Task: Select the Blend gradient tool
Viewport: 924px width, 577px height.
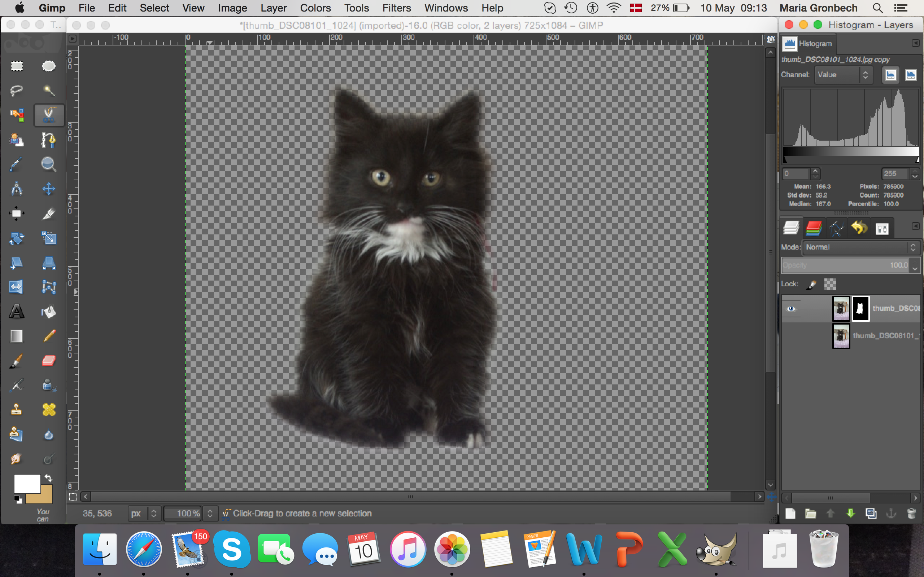Action: pyautogui.click(x=16, y=336)
